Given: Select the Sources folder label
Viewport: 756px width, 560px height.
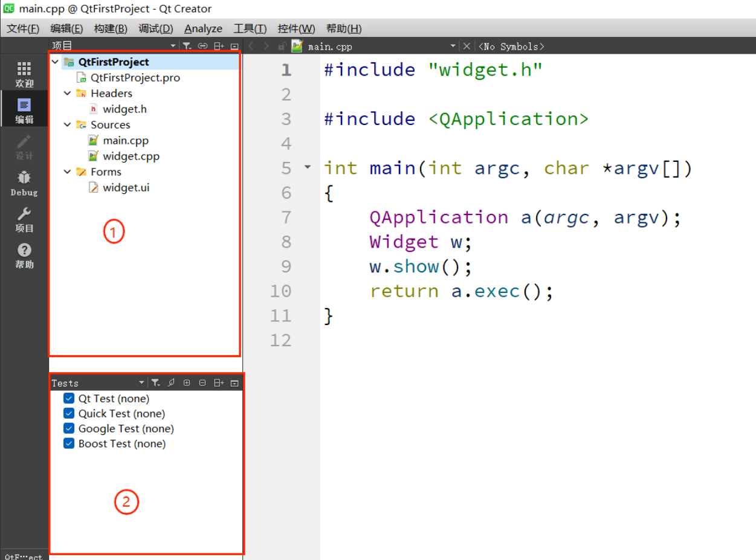Looking at the screenshot, I should pos(111,124).
